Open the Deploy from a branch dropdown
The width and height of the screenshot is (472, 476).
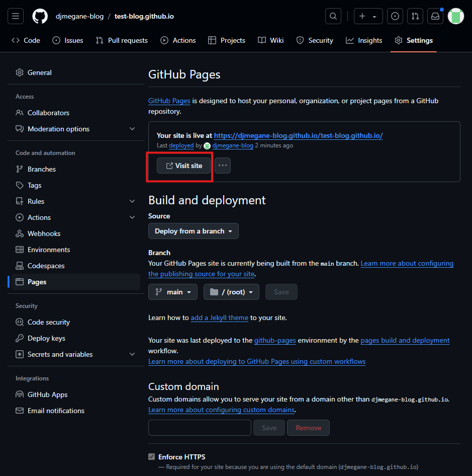(194, 231)
